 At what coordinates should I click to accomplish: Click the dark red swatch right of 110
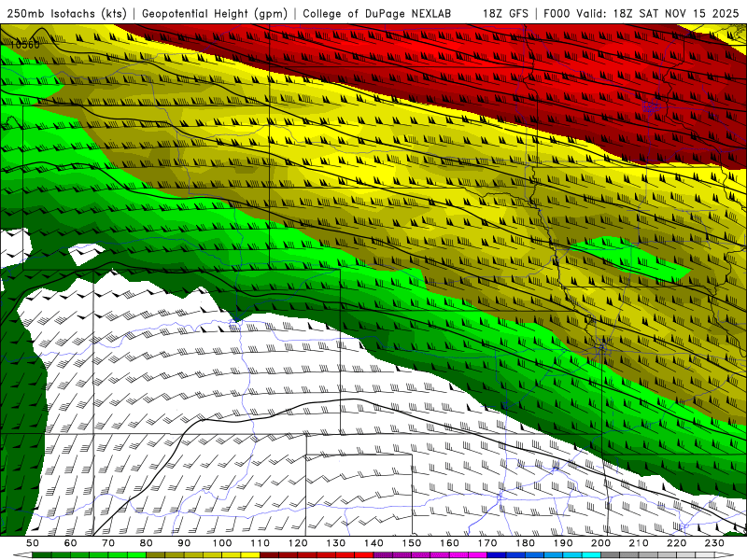pyautogui.click(x=270, y=555)
